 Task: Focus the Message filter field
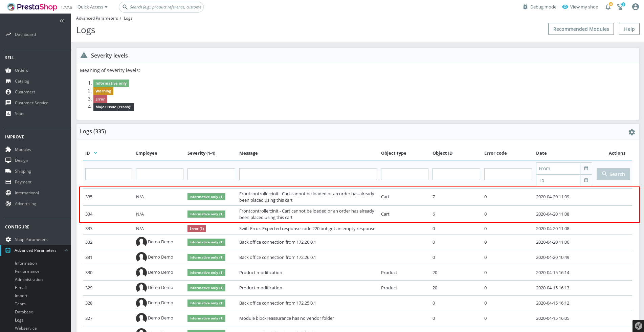click(308, 174)
